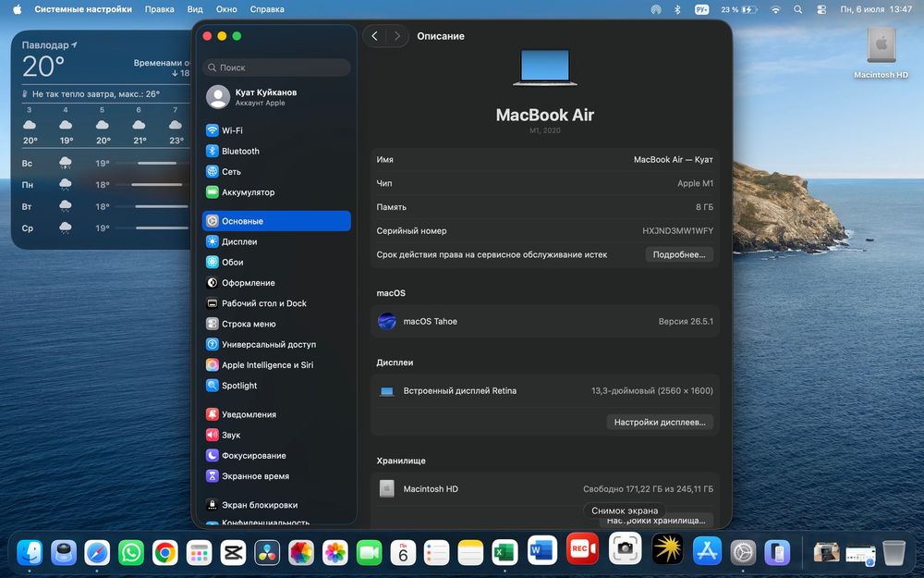
Task: Open Bluetooth status in menu bar
Action: [x=677, y=9]
